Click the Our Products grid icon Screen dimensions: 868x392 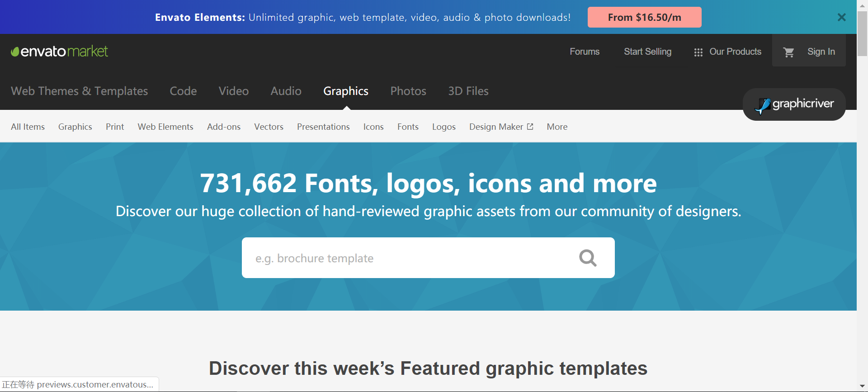698,52
